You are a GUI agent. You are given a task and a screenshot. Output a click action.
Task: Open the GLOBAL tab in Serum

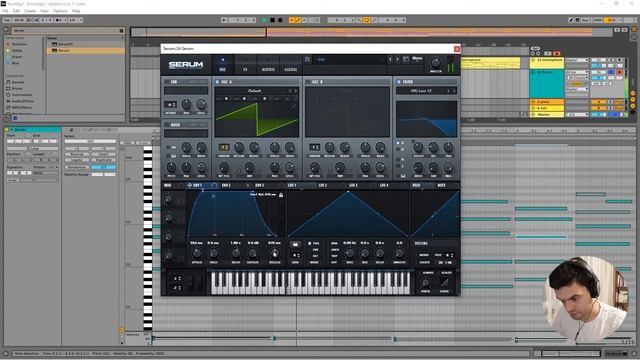[291, 65]
